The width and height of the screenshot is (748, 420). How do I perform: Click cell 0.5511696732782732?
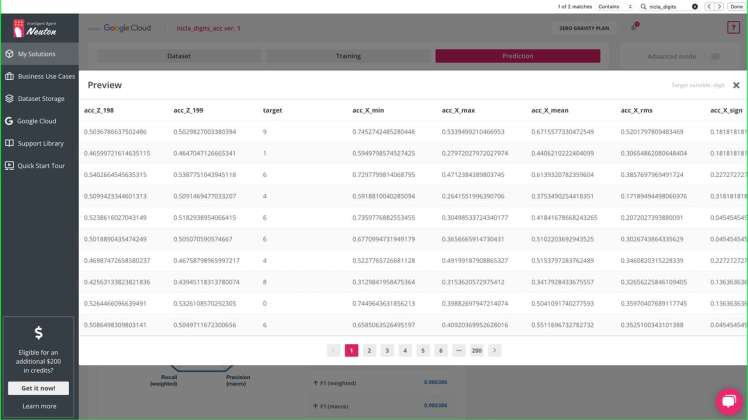562,325
